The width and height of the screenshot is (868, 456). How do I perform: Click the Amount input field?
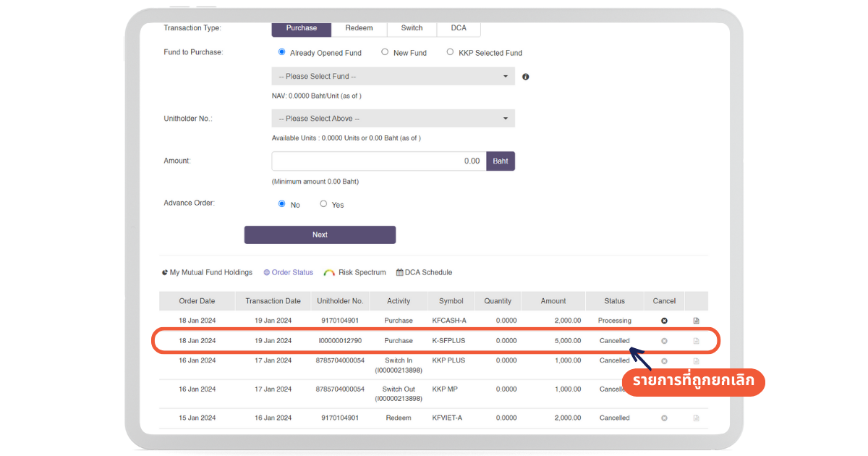click(x=378, y=161)
